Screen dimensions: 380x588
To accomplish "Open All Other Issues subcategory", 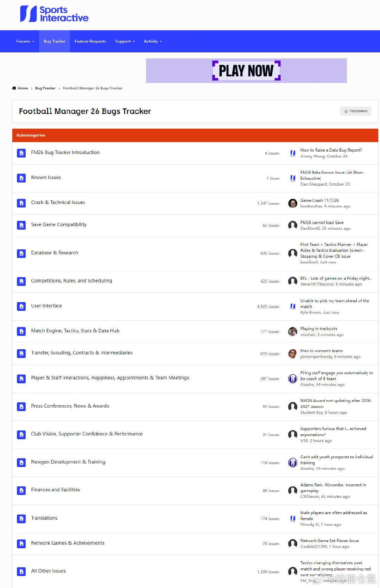I will (x=48, y=571).
